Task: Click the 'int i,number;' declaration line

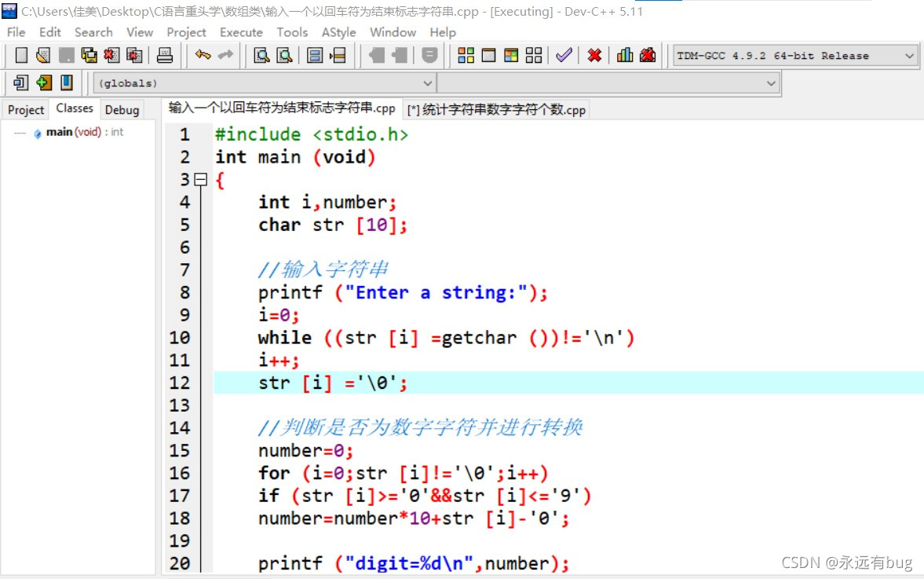Action: (x=327, y=202)
